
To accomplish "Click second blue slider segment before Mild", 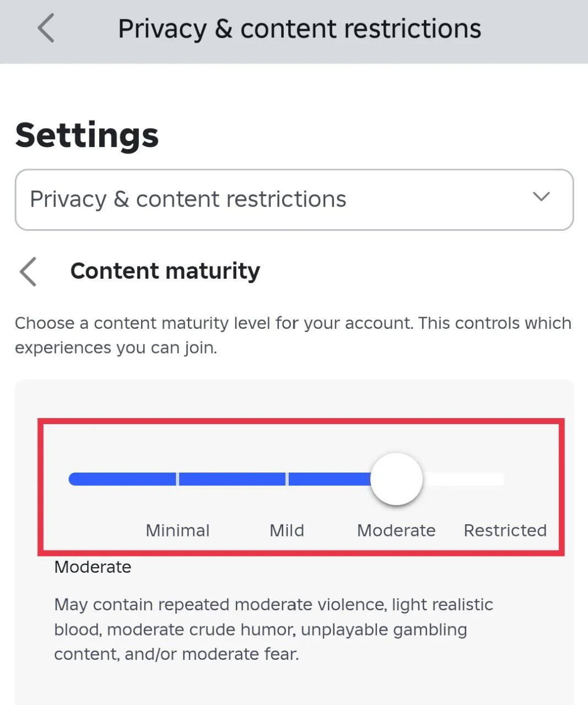I will coord(231,479).
